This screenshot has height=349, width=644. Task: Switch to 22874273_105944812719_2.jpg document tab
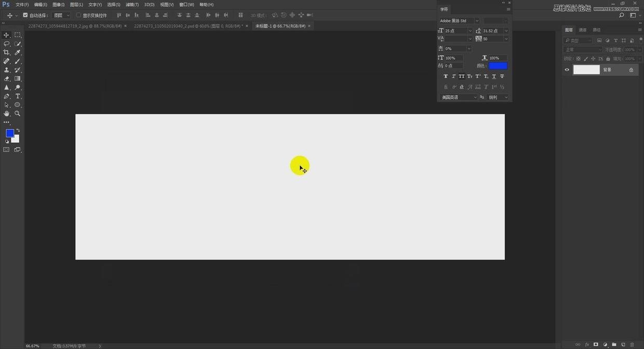point(75,26)
